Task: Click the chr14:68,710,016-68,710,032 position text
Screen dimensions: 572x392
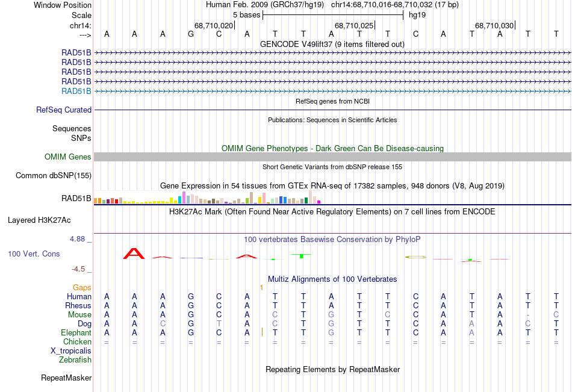Action: pyautogui.click(x=382, y=5)
